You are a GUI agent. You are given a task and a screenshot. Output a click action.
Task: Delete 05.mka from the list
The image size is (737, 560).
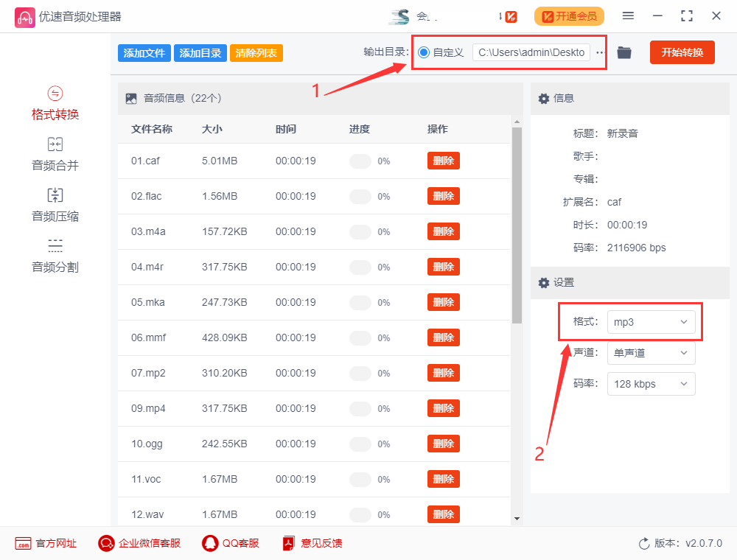[x=443, y=302]
